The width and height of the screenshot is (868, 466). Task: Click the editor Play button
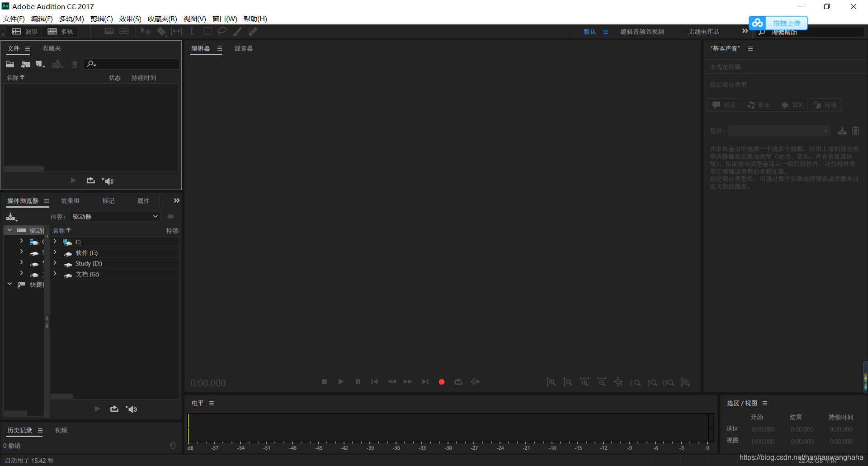[x=341, y=382]
